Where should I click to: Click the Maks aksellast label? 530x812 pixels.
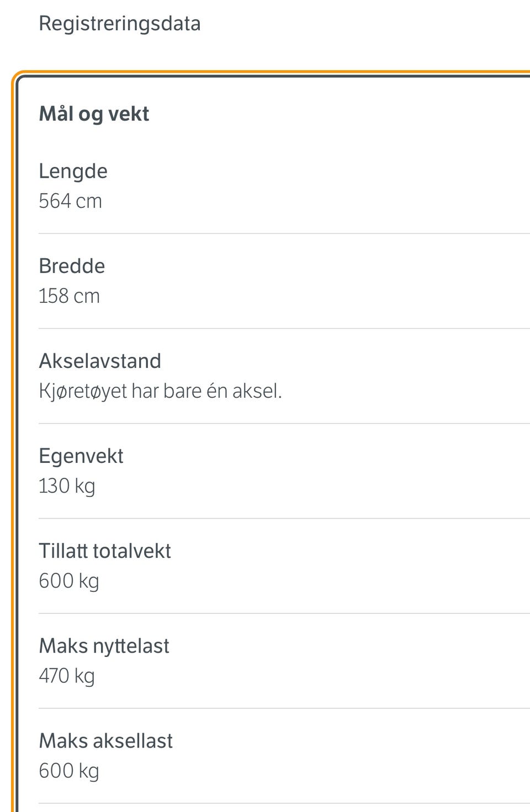coord(106,741)
